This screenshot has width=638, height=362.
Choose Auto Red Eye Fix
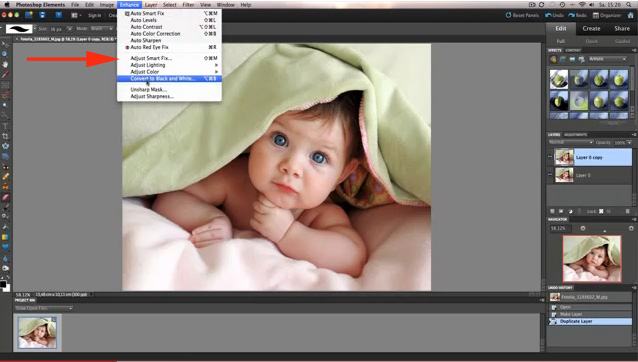(169, 47)
